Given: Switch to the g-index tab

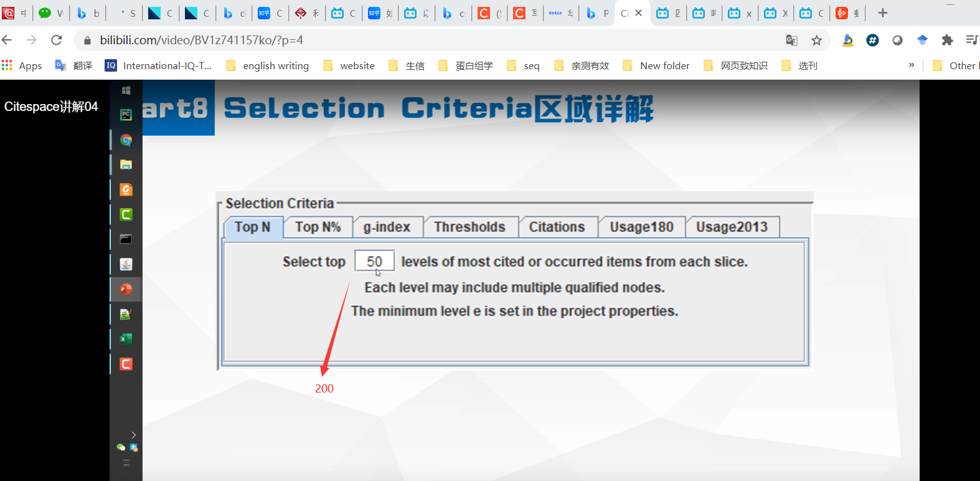Looking at the screenshot, I should tap(387, 227).
